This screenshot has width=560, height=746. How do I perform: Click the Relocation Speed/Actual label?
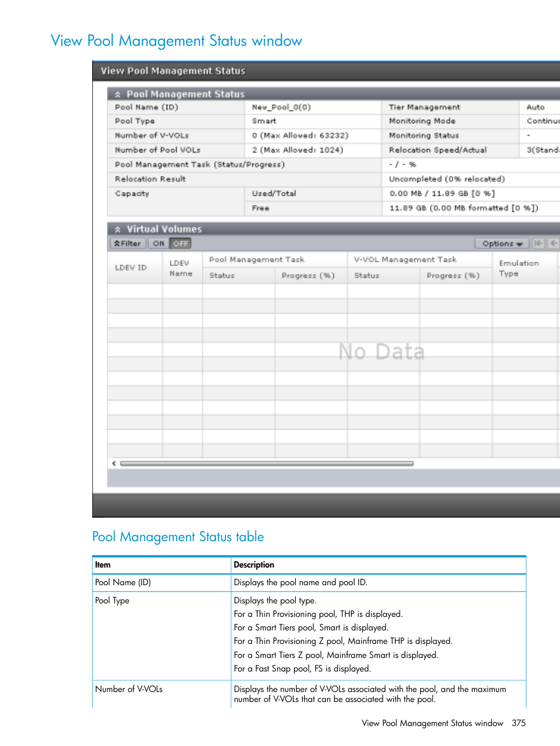438,150
